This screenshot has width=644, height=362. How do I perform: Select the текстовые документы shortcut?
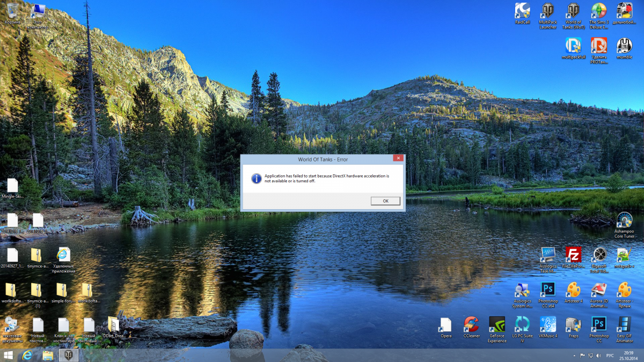12,330
